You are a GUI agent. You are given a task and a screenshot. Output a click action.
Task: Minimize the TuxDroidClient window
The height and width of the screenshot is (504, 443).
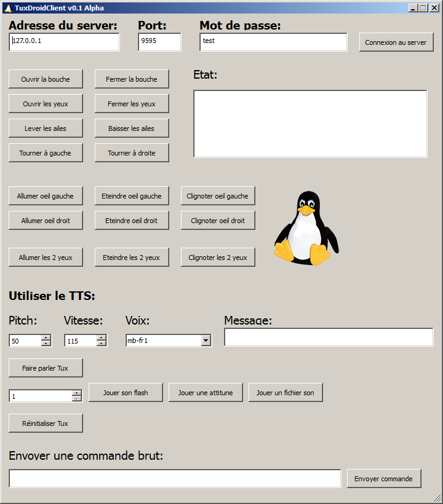(x=413, y=8)
